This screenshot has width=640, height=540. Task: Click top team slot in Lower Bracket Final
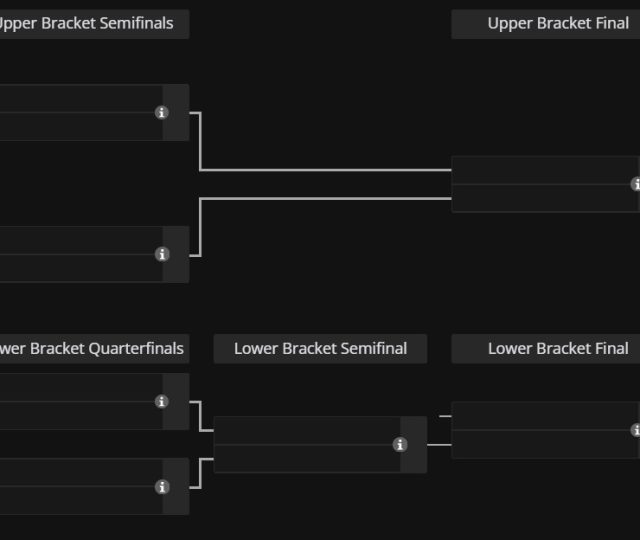[540, 416]
